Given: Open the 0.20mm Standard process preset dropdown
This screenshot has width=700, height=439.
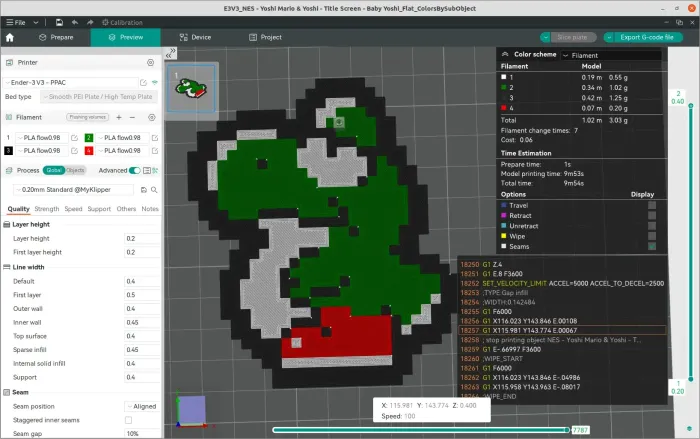Looking at the screenshot, I should point(73,190).
